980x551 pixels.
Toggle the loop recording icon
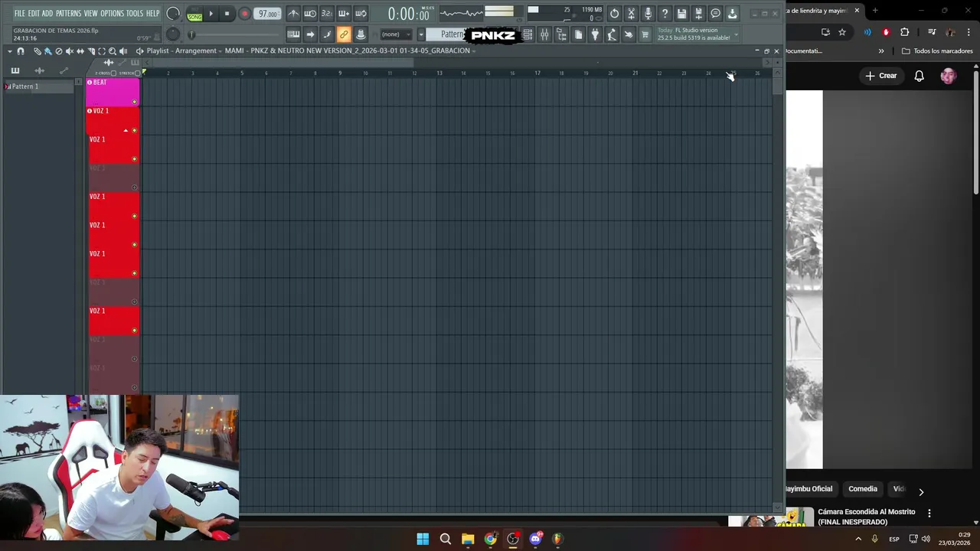coord(361,14)
